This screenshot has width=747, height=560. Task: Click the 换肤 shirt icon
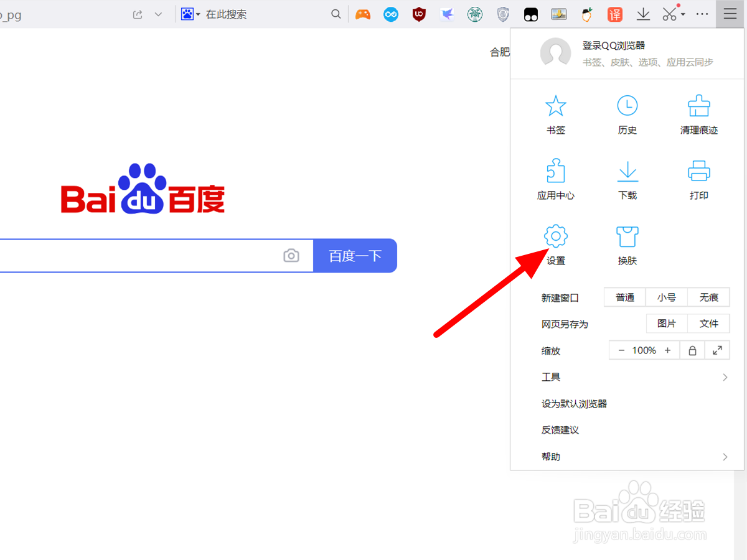point(627,236)
